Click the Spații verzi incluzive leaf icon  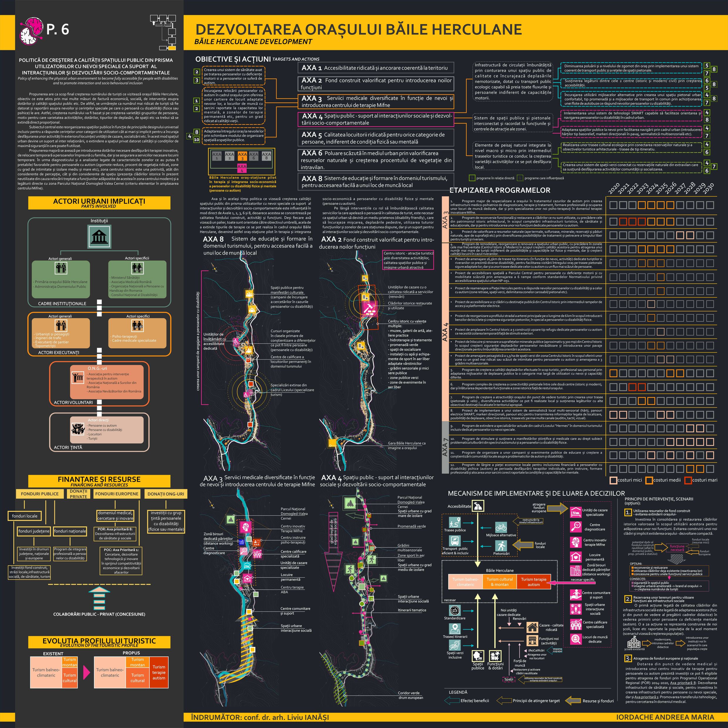tap(455, 645)
